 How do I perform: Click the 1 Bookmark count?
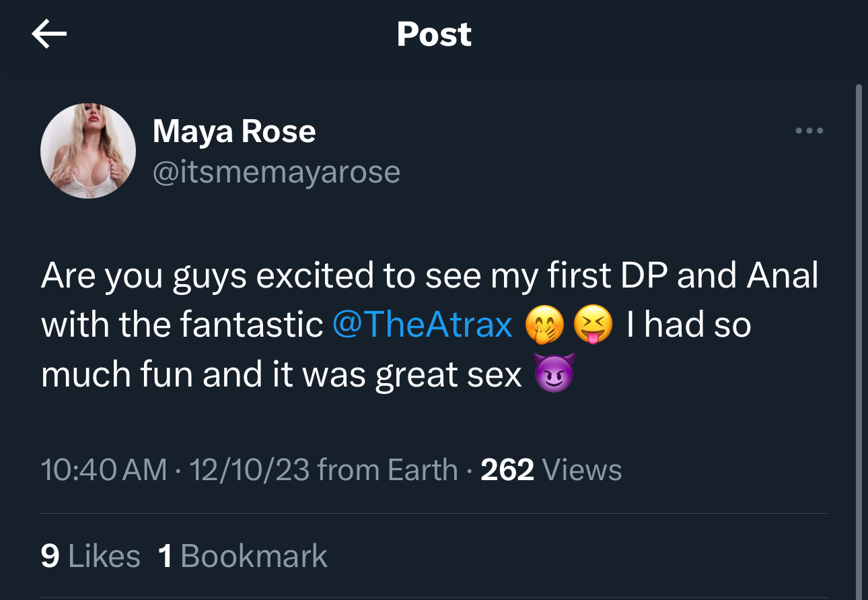click(x=242, y=556)
